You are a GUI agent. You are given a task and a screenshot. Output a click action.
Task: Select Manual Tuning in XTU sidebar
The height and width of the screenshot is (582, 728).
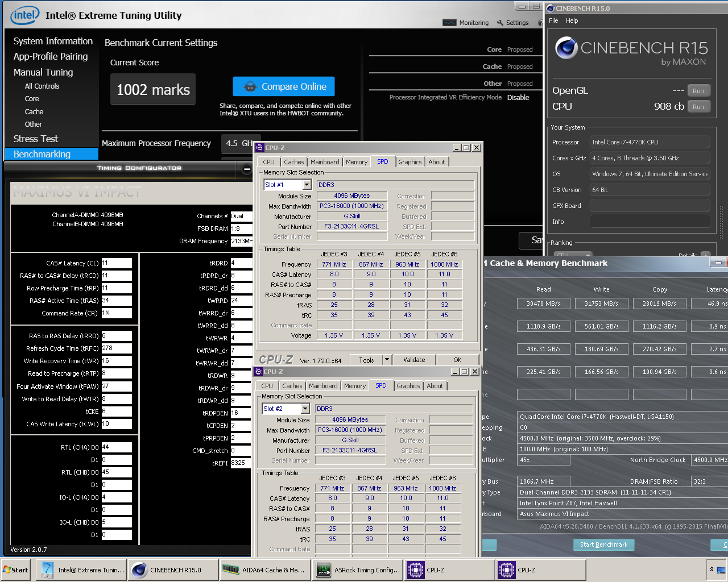click(43, 72)
